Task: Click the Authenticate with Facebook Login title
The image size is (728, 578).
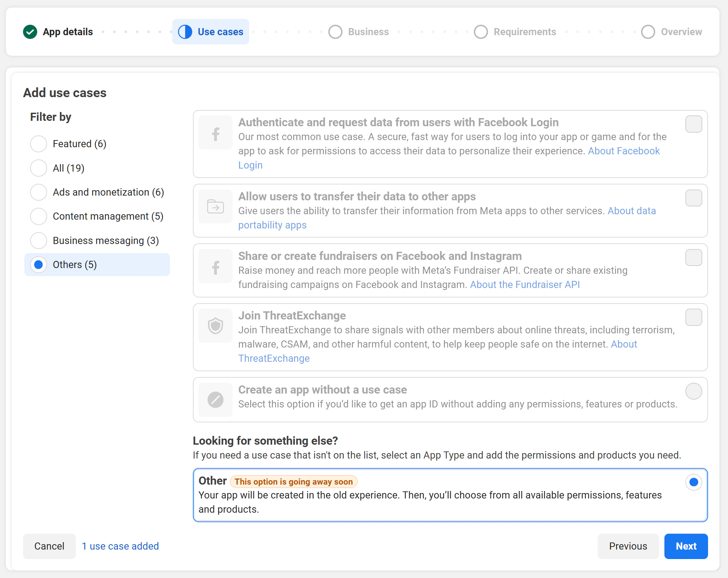Action: (x=398, y=123)
